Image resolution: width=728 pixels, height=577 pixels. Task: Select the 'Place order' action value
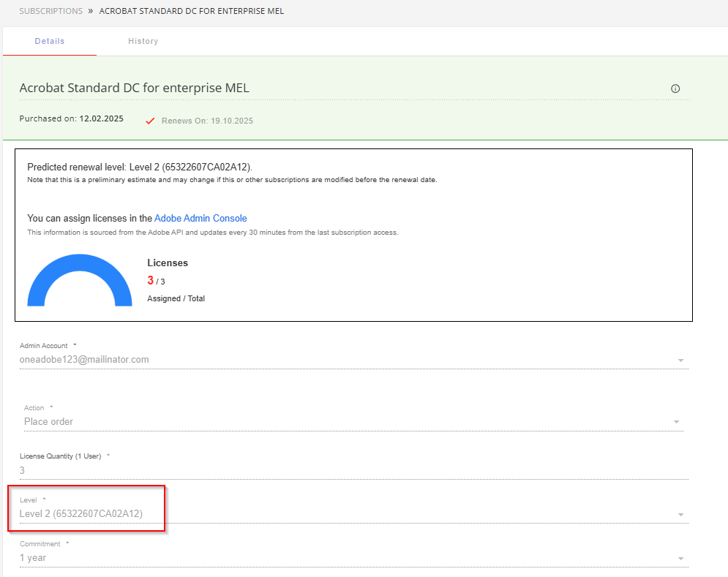[49, 421]
